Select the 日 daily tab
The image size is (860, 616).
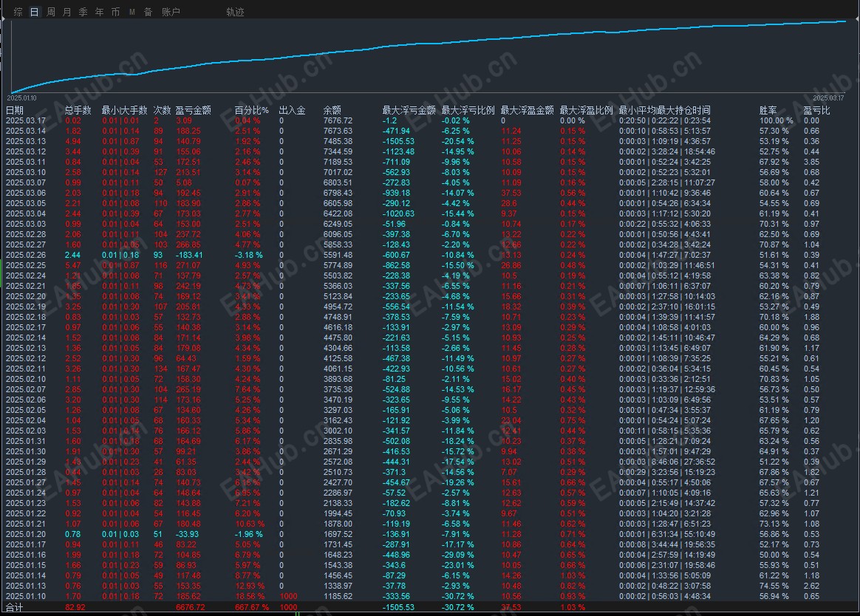coord(35,12)
